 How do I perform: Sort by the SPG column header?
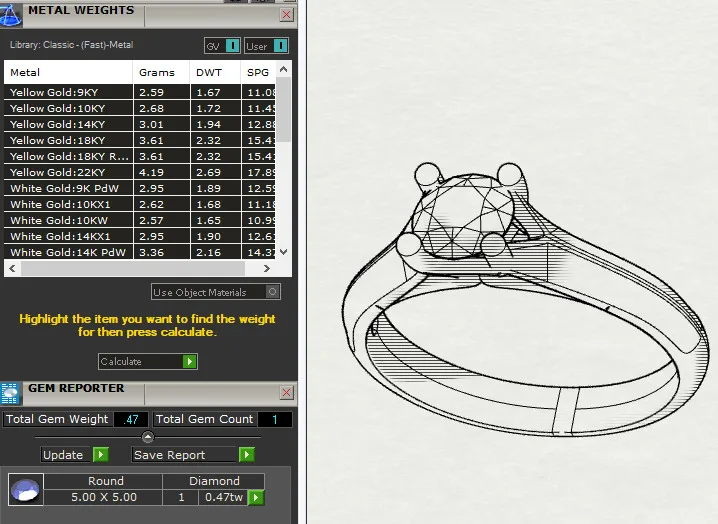coord(258,72)
